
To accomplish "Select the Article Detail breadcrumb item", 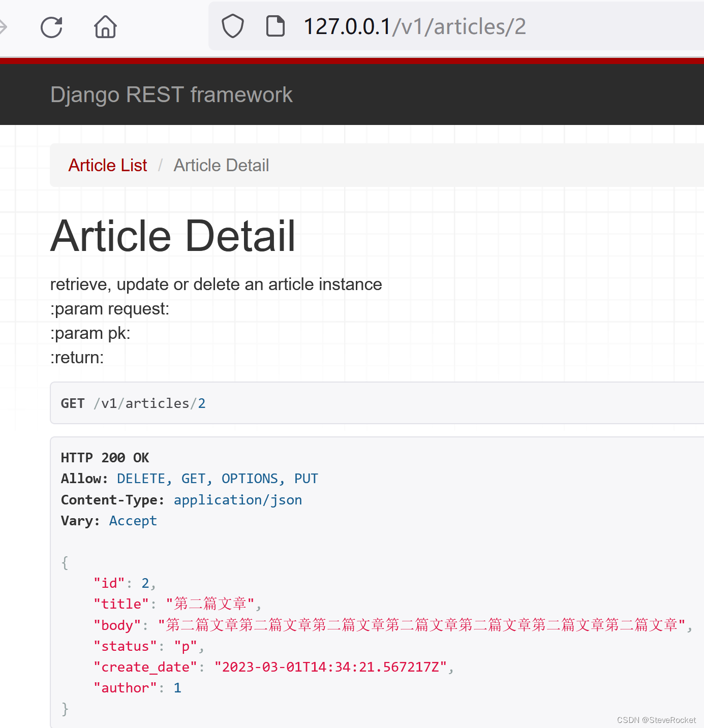I will coord(221,165).
